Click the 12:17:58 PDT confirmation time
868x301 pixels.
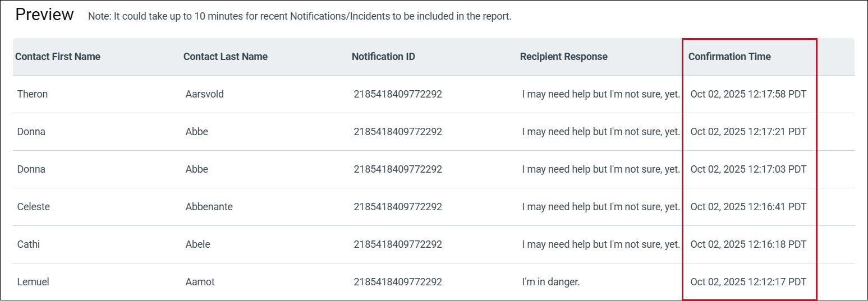[x=748, y=94]
